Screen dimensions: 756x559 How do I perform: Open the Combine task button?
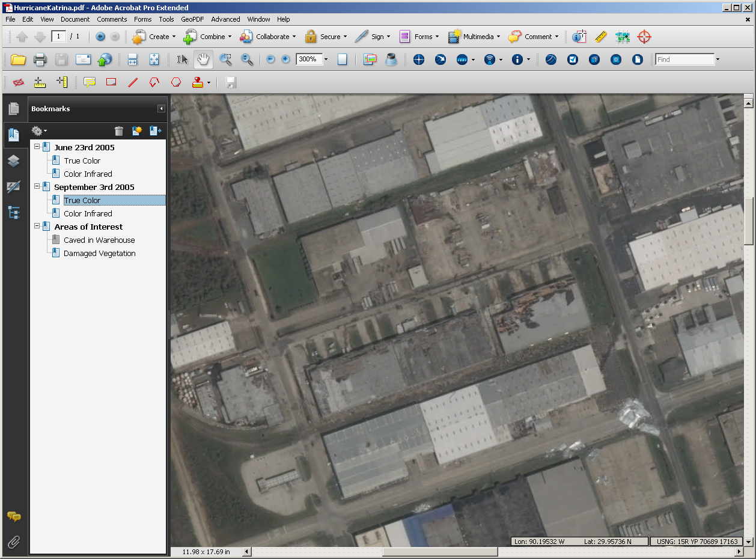coord(207,37)
